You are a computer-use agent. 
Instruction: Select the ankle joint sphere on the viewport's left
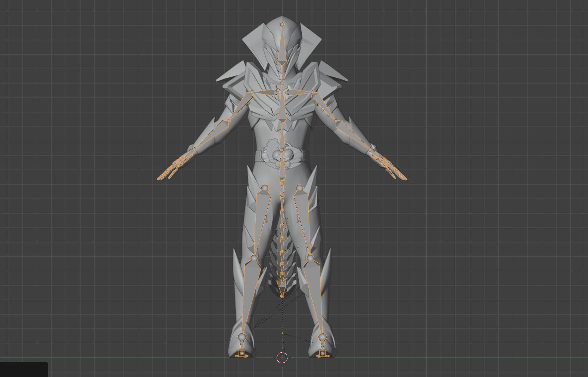click(x=241, y=337)
